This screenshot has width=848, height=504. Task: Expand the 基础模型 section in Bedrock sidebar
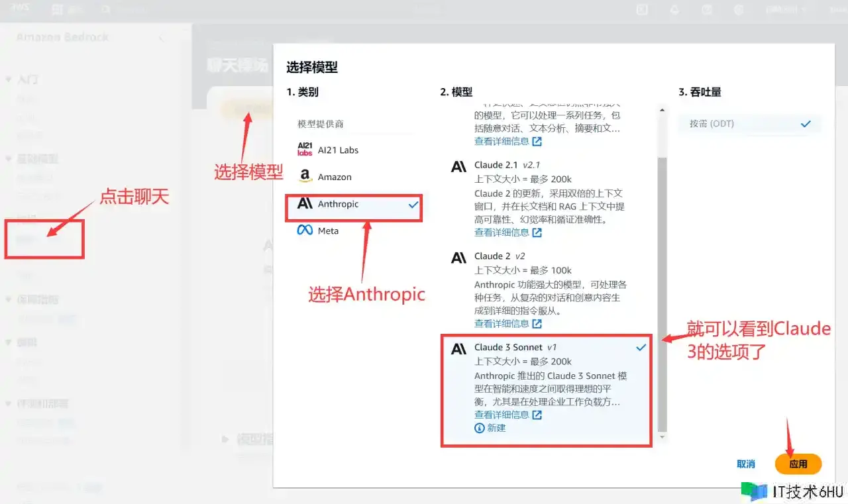coord(9,159)
